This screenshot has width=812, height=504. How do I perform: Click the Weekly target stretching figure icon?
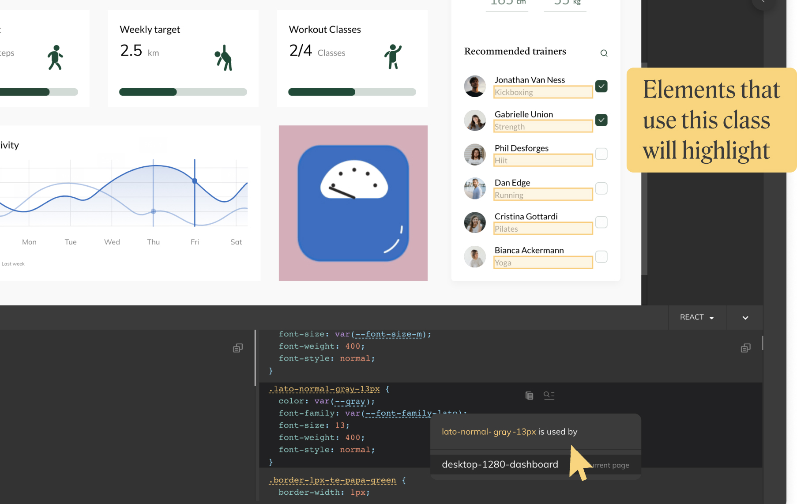tap(224, 58)
